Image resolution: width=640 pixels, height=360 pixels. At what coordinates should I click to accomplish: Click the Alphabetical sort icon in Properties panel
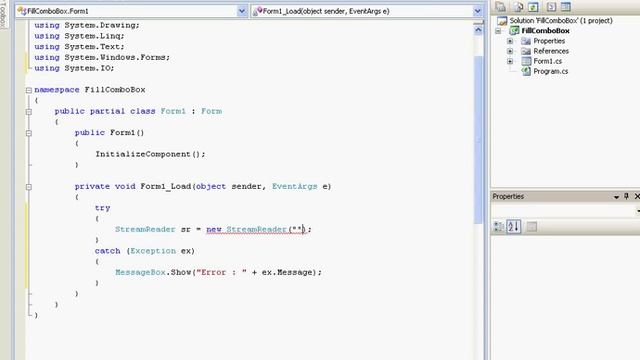(514, 227)
